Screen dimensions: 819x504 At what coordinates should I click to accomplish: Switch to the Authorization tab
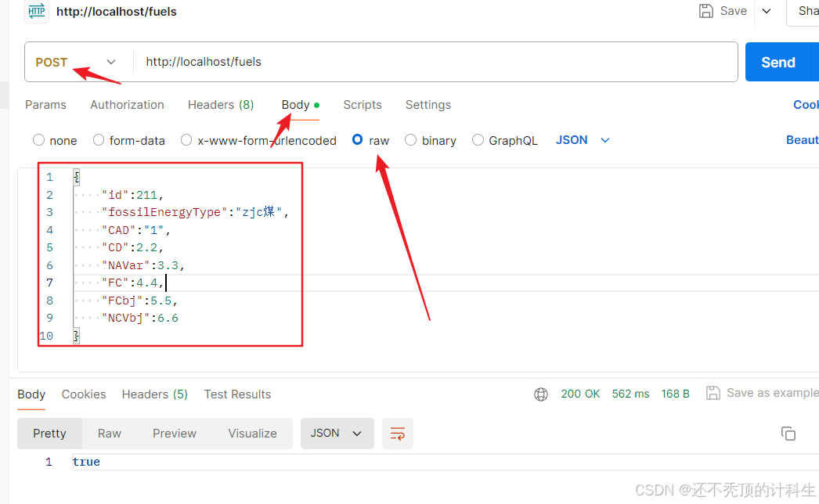127,104
